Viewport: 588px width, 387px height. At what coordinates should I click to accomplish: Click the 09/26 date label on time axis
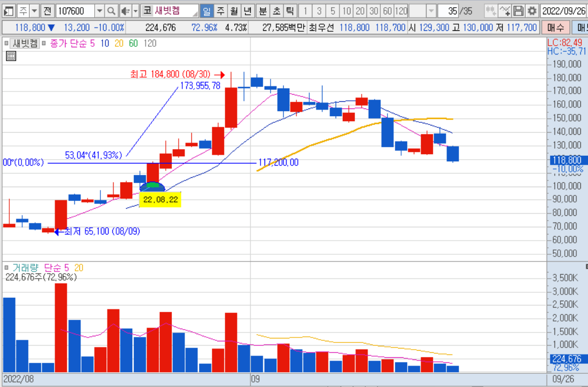pos(563,379)
